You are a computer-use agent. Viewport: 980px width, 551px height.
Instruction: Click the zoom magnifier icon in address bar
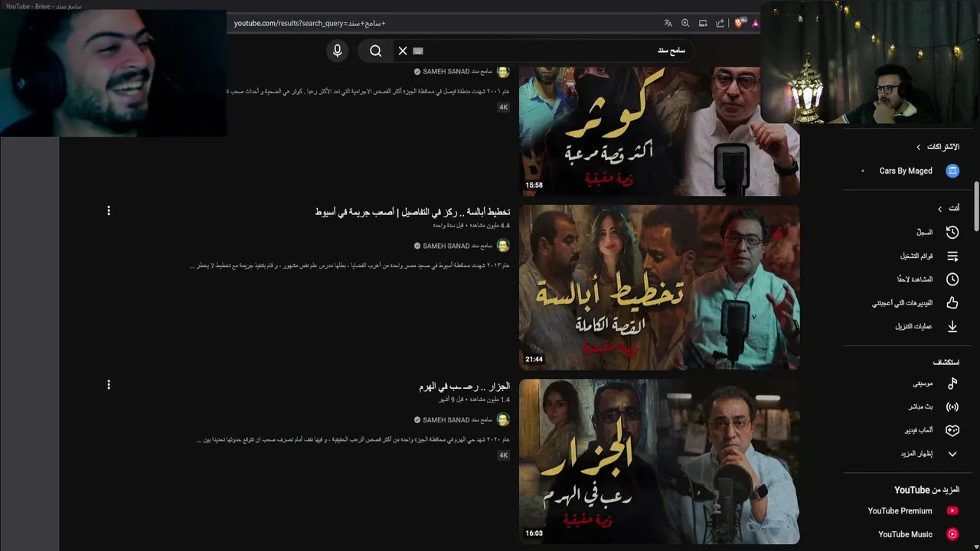[x=685, y=23]
